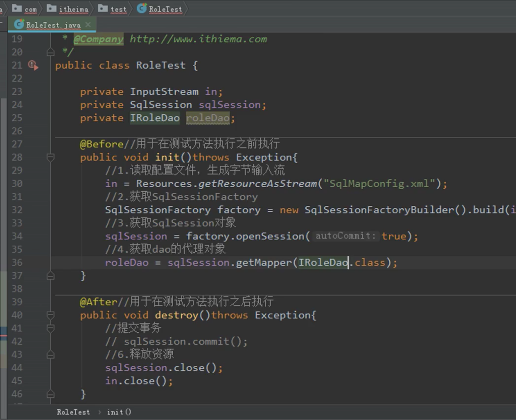Click the itheima folder icon in breadcrumb
Viewport: 516px width, 420px height.
click(52, 8)
